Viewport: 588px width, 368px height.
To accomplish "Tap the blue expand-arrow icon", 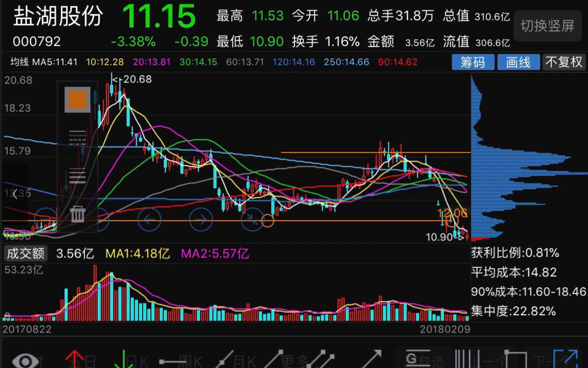I will coord(565,359).
